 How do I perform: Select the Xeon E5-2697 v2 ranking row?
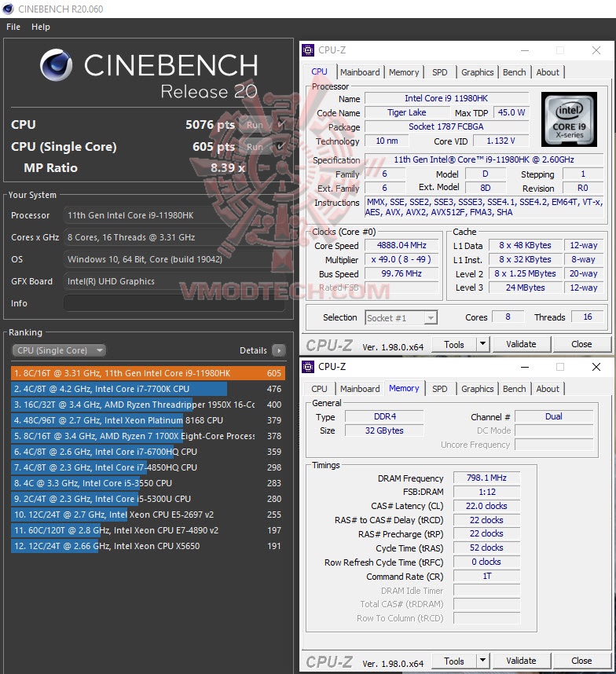[148, 515]
